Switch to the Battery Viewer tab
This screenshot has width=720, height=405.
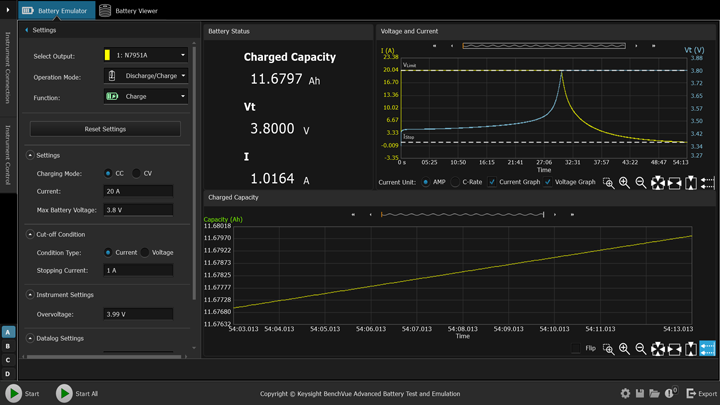pyautogui.click(x=129, y=11)
